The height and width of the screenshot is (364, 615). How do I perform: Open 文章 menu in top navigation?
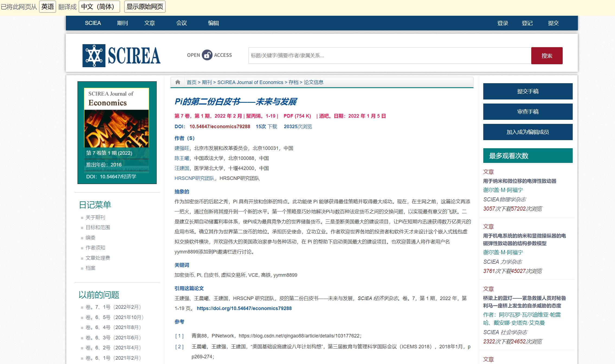point(149,23)
